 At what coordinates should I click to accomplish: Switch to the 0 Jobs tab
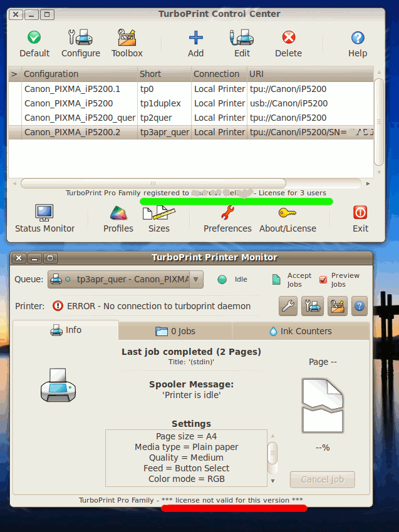coord(175,330)
